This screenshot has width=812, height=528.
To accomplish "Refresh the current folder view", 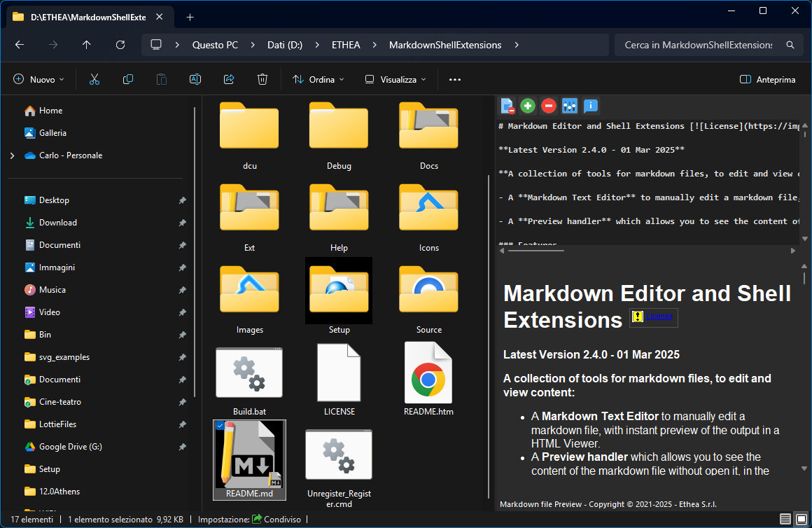I will (x=120, y=45).
